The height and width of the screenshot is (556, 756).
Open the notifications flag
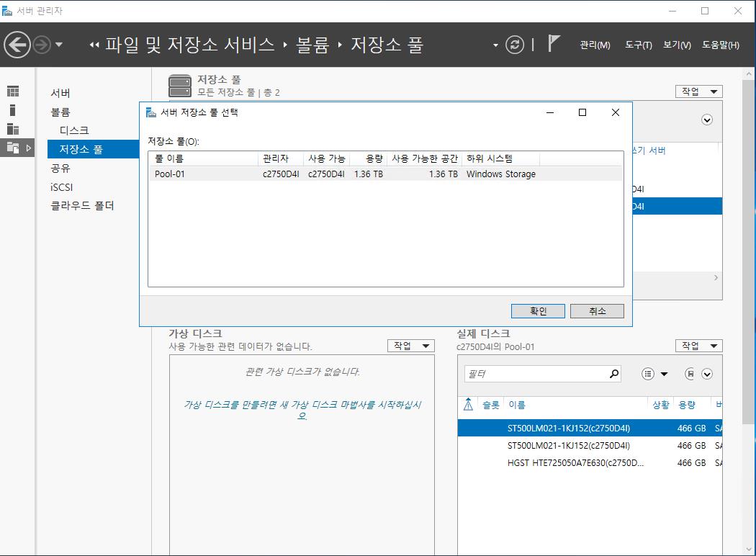(554, 44)
